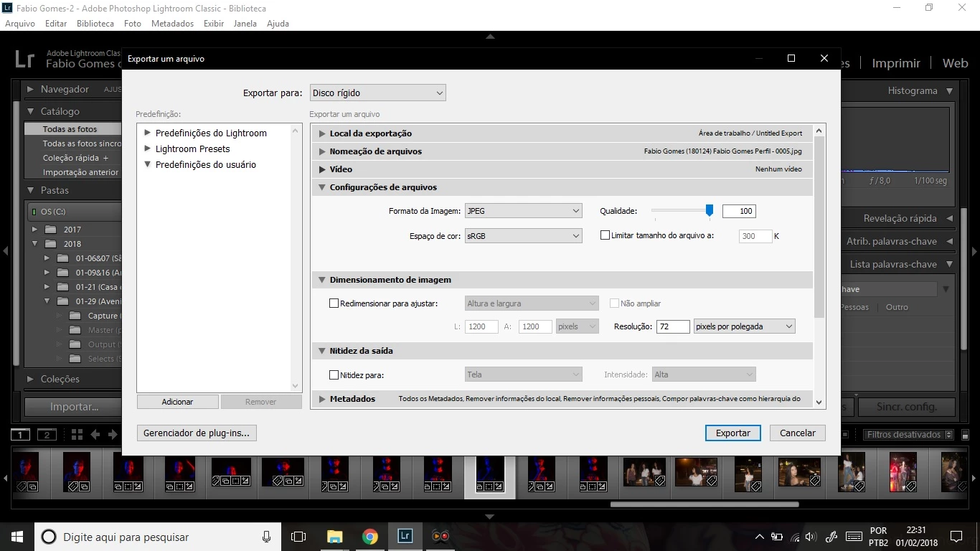The width and height of the screenshot is (980, 551).
Task: Click the Cortana microphone icon
Action: 266,537
